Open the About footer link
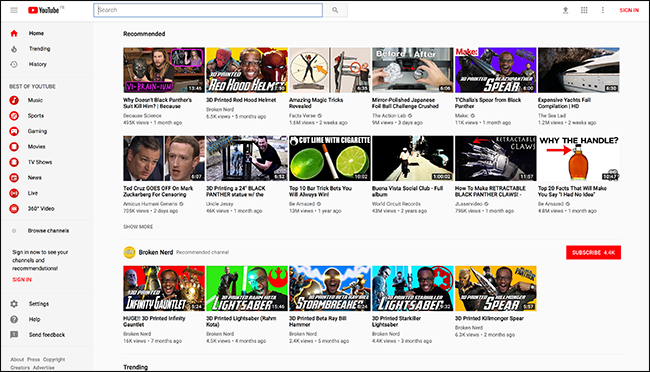Viewport: 650px width, 372px height. [x=17, y=360]
